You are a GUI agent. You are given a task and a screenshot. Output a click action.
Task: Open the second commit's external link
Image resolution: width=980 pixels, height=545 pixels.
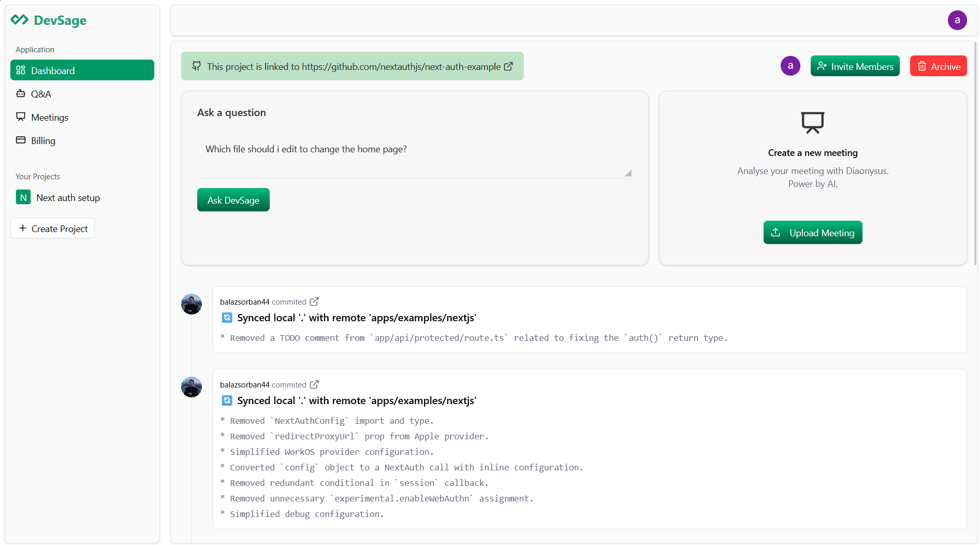(x=314, y=384)
